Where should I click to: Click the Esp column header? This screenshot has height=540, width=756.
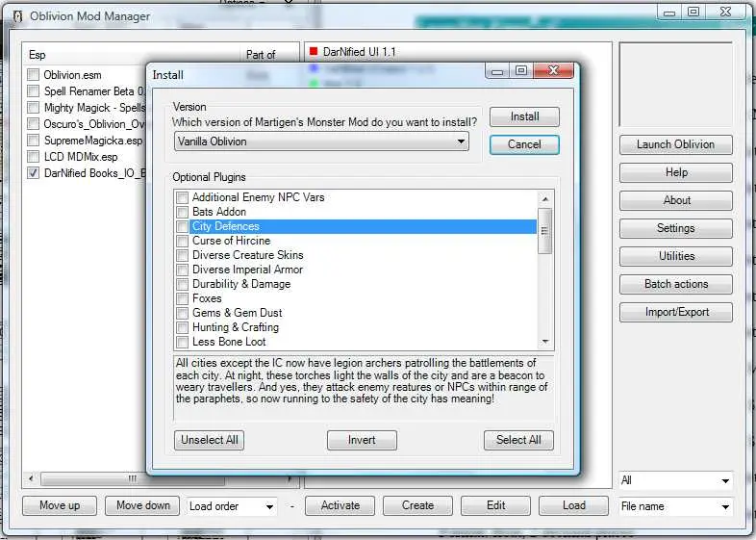(131, 55)
